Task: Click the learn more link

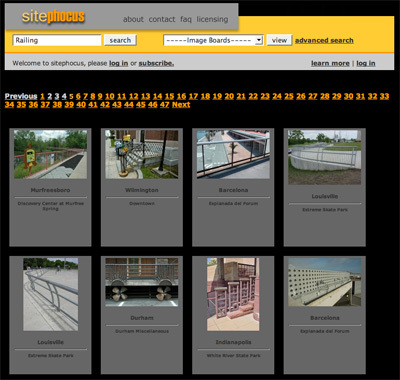Action: coord(330,63)
